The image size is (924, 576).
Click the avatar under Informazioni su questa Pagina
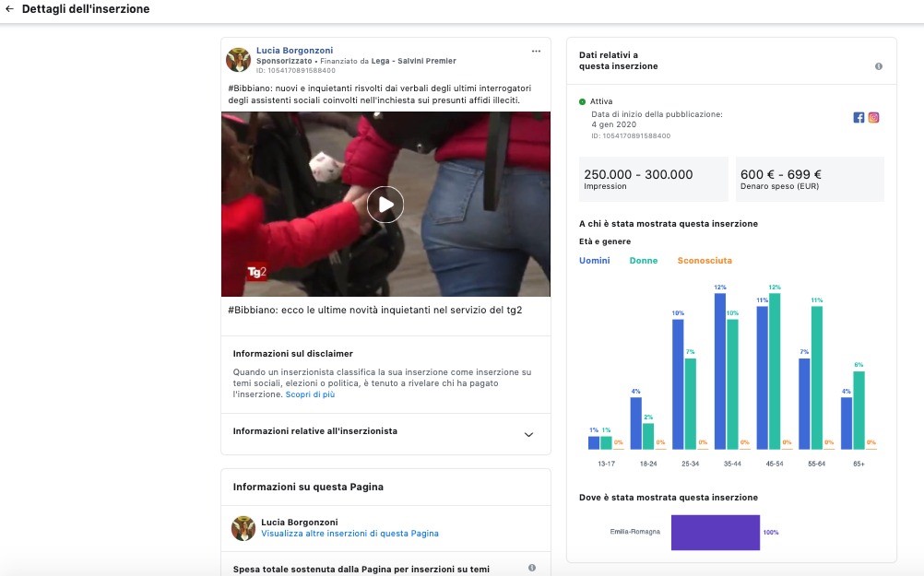coord(243,528)
